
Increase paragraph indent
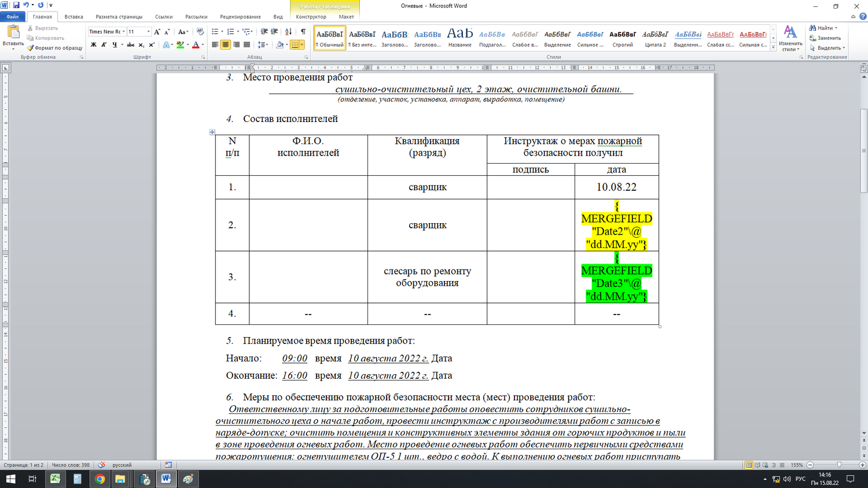click(274, 32)
